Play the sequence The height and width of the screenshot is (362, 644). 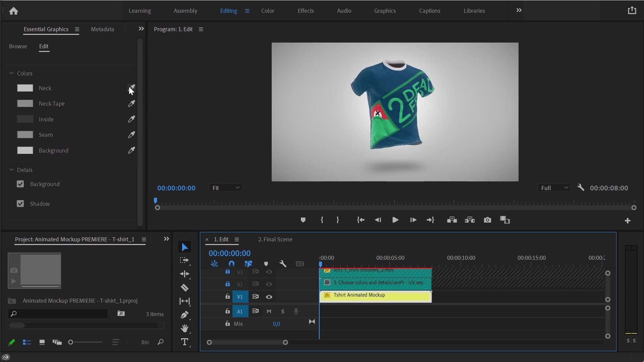(x=396, y=220)
